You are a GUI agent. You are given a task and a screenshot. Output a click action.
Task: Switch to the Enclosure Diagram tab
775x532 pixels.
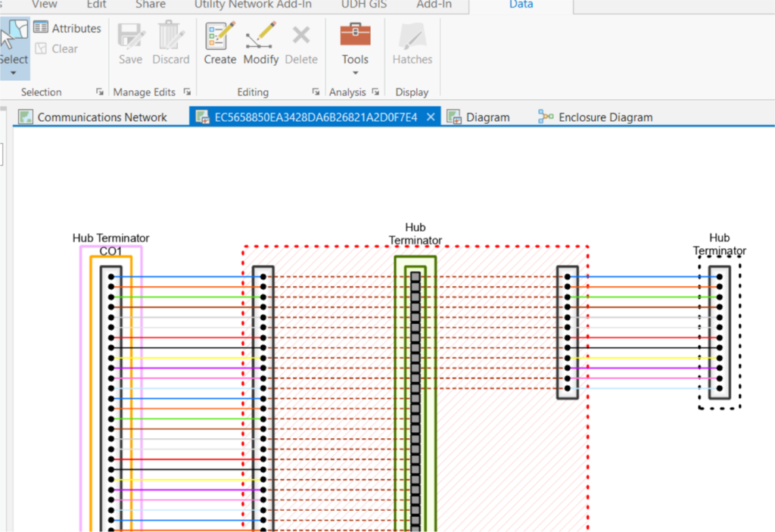[596, 117]
